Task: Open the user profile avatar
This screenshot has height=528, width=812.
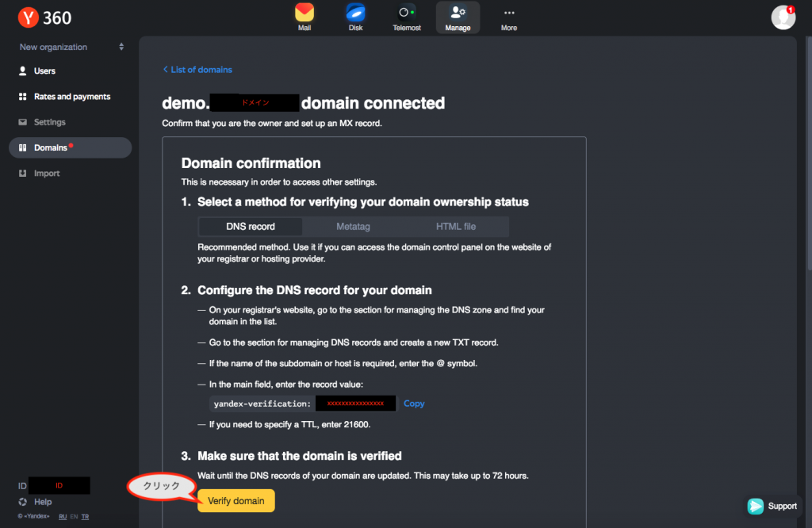Action: click(x=783, y=17)
